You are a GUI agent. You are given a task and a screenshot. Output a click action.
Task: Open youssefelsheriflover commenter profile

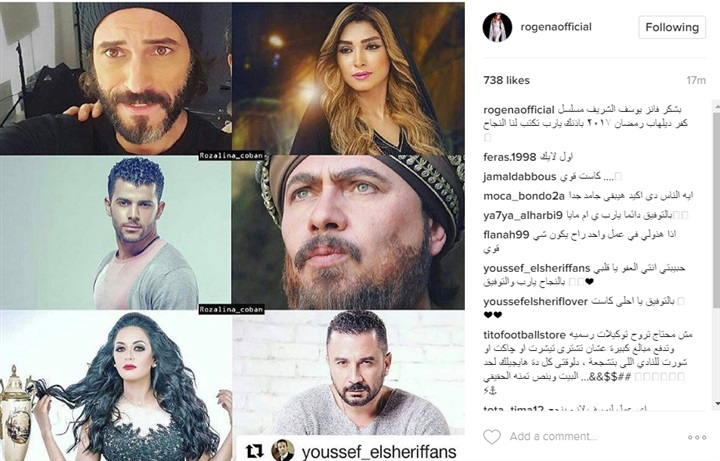tap(535, 302)
